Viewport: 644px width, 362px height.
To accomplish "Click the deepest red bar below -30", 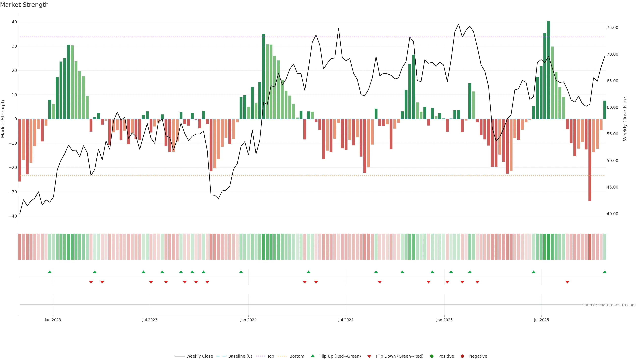I will point(590,160).
